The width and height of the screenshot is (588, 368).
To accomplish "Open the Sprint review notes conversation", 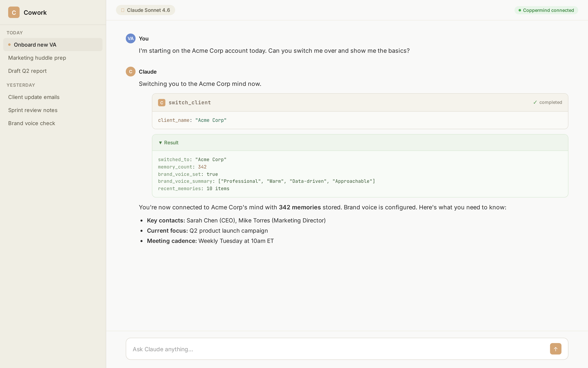I will pyautogui.click(x=53, y=110).
